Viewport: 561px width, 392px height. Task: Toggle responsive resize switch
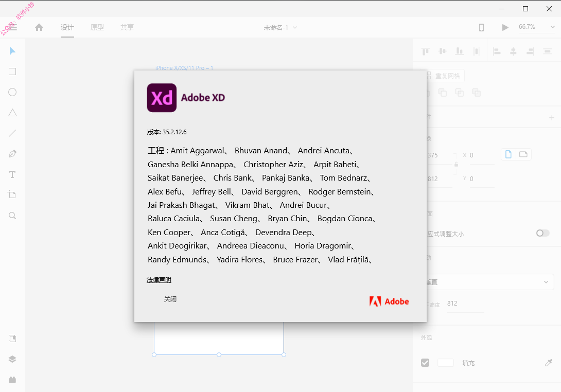pyautogui.click(x=543, y=233)
